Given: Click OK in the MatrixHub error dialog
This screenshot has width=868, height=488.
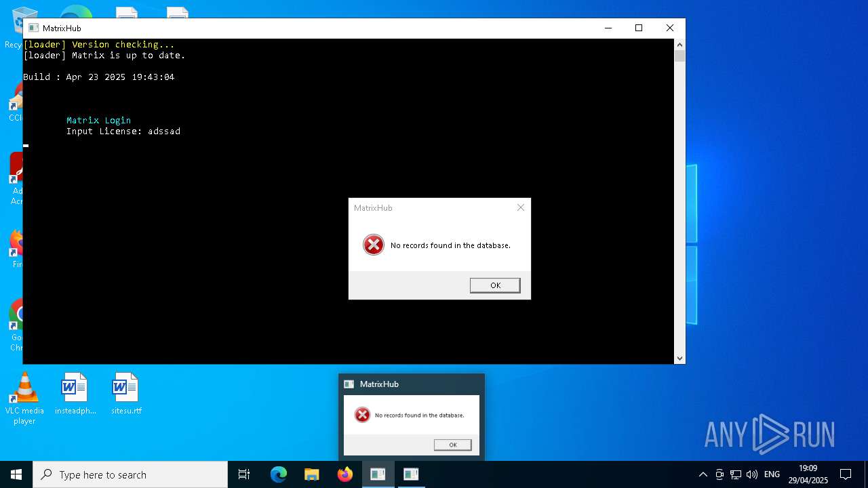Looking at the screenshot, I should pos(495,285).
